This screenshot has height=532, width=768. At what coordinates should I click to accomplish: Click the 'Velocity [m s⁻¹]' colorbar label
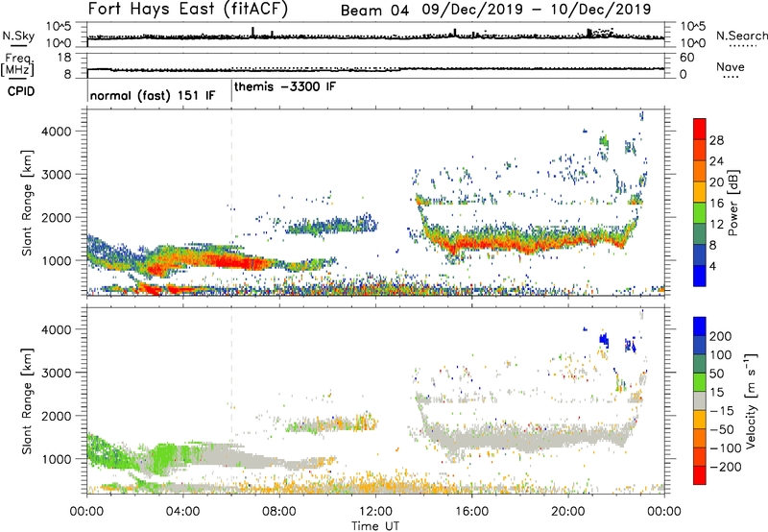[751, 400]
